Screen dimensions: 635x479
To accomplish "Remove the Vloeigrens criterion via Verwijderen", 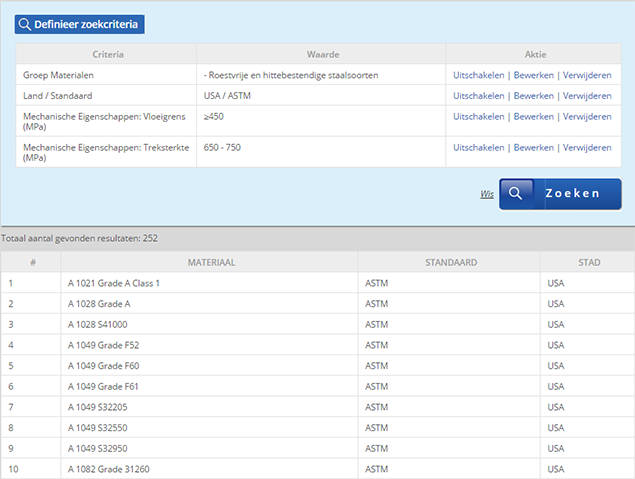I will [587, 116].
